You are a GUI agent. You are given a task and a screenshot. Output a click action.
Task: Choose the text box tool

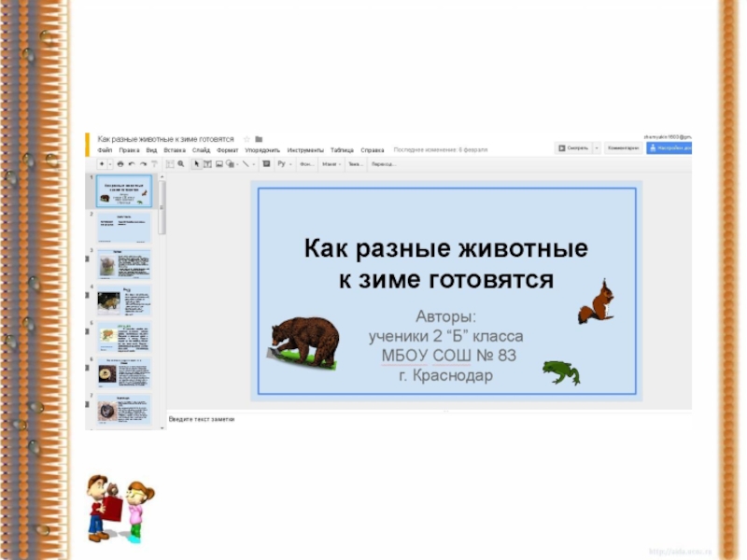pos(207,164)
